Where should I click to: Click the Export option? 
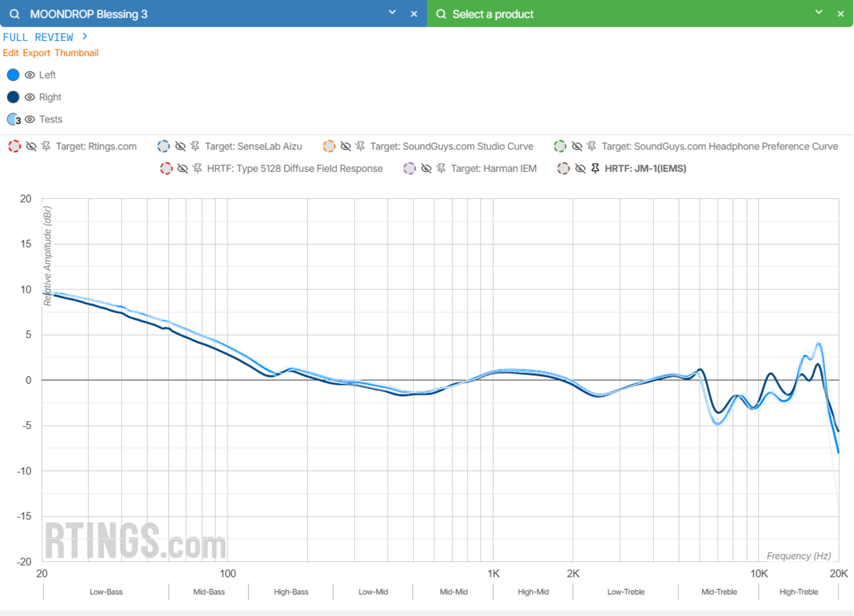36,53
